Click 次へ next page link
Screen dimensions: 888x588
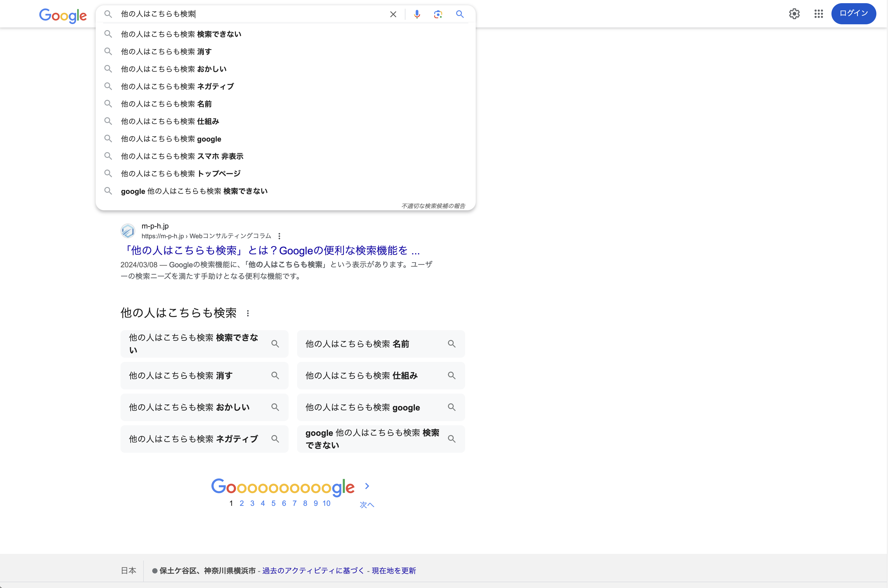(x=367, y=505)
